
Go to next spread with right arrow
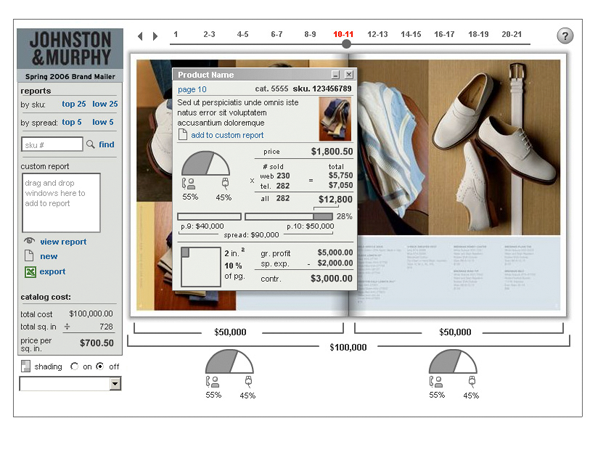pyautogui.click(x=155, y=36)
